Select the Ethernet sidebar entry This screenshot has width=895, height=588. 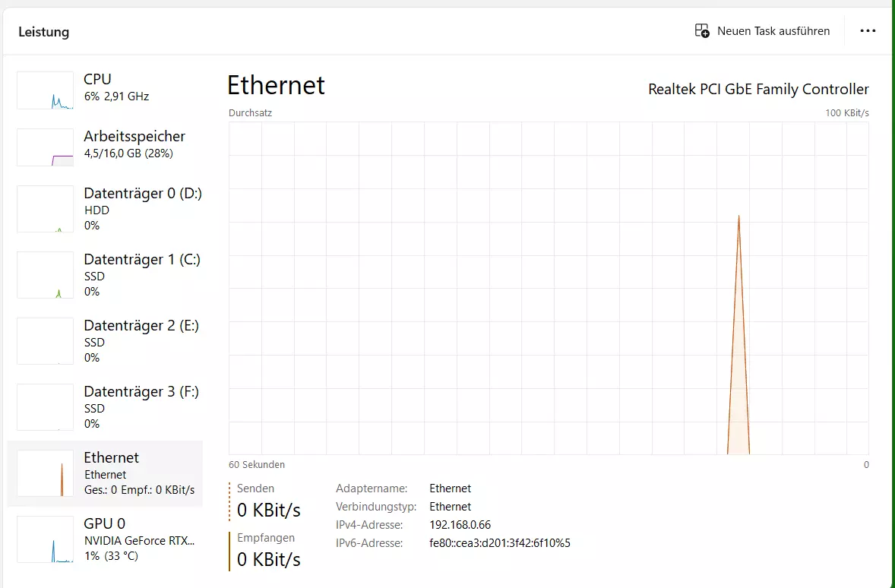(x=105, y=473)
